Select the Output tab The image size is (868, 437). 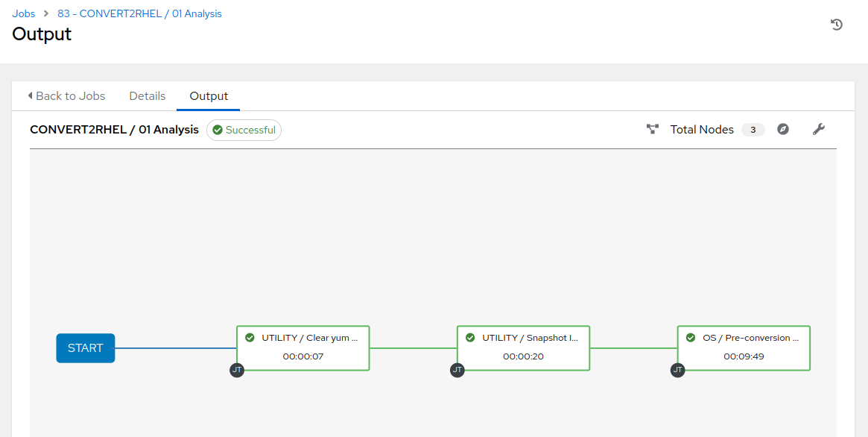(x=209, y=95)
